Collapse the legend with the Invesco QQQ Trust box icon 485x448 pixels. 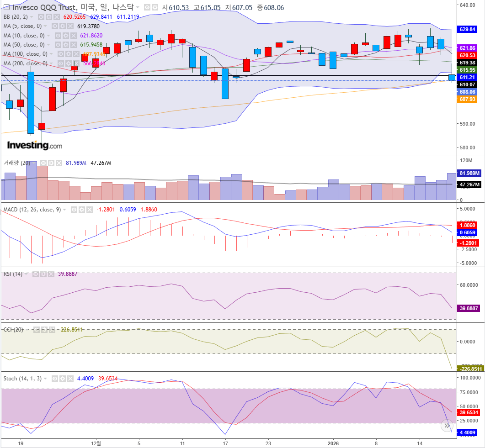[6, 7]
